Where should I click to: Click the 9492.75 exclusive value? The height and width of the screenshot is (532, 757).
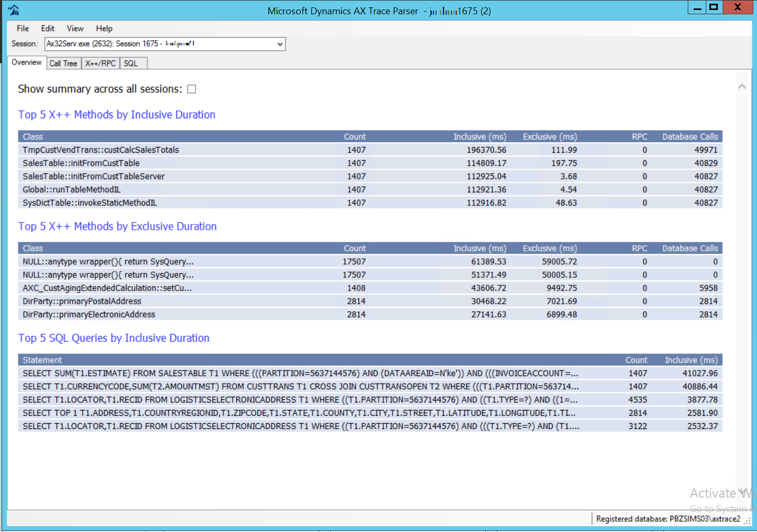click(x=561, y=288)
